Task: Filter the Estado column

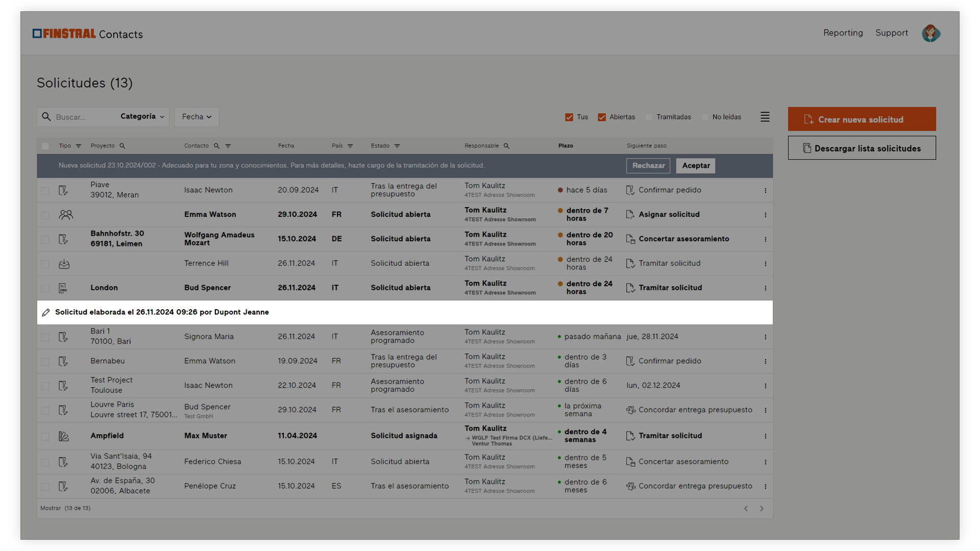Action: [x=397, y=146]
